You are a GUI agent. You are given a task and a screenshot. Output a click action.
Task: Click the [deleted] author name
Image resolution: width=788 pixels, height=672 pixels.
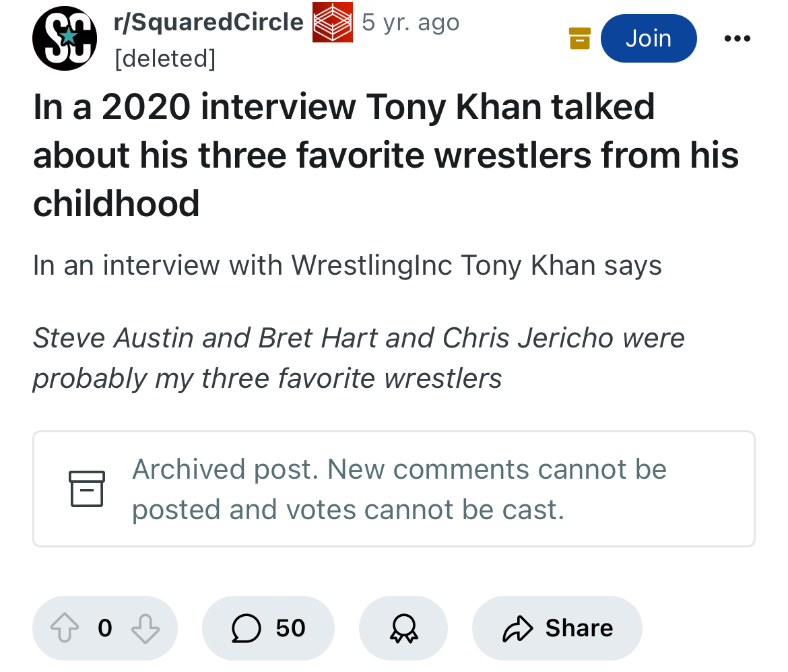[165, 59]
